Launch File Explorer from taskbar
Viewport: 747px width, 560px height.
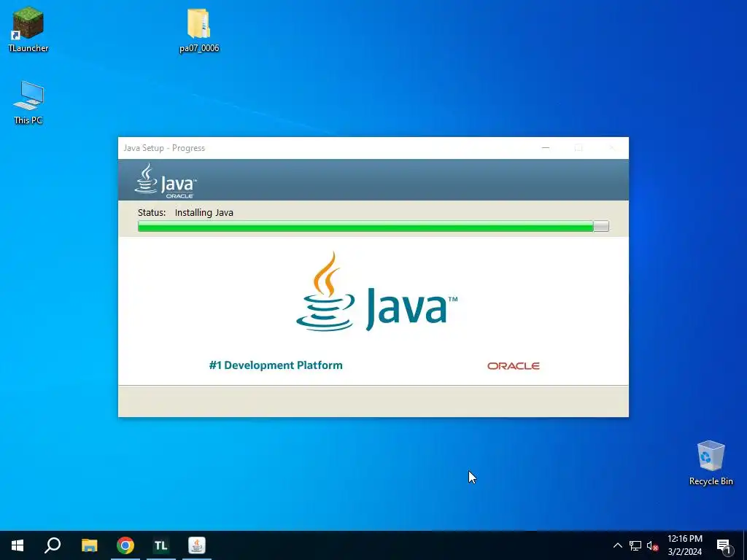click(x=89, y=545)
